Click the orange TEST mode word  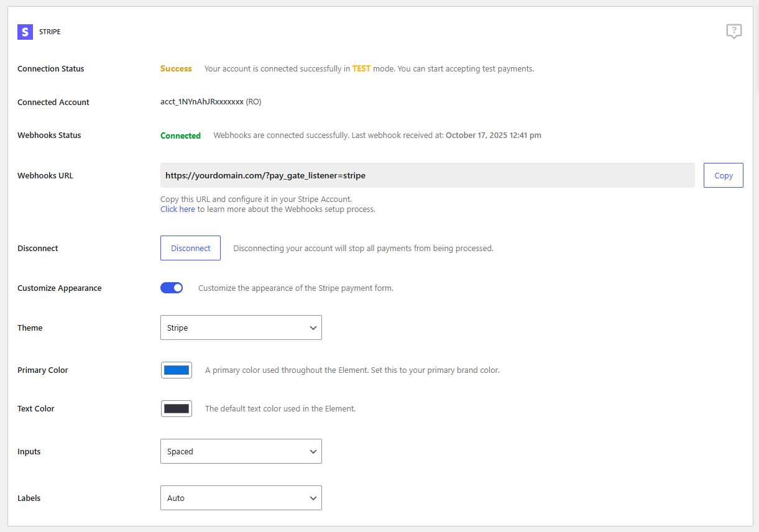[361, 69]
